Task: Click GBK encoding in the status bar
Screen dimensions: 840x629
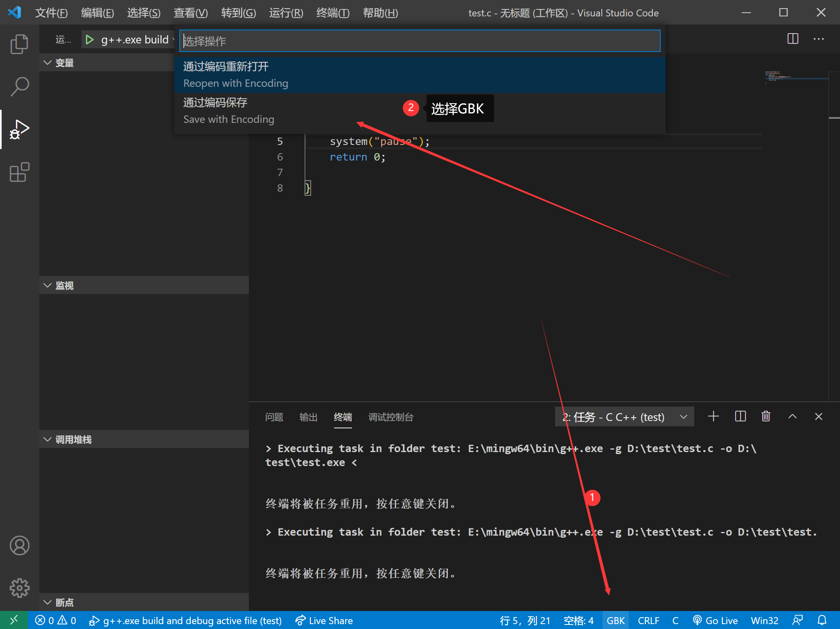Action: point(615,620)
